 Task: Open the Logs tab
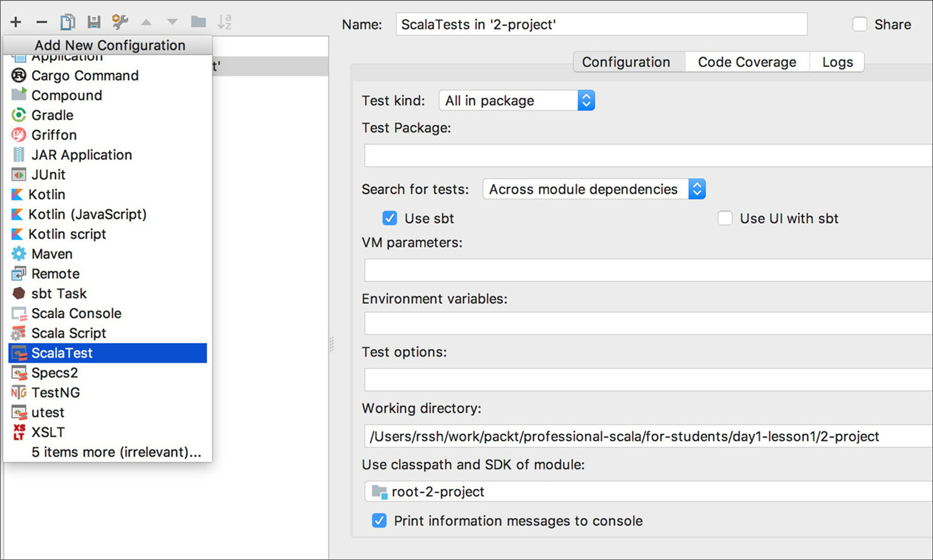(x=836, y=62)
